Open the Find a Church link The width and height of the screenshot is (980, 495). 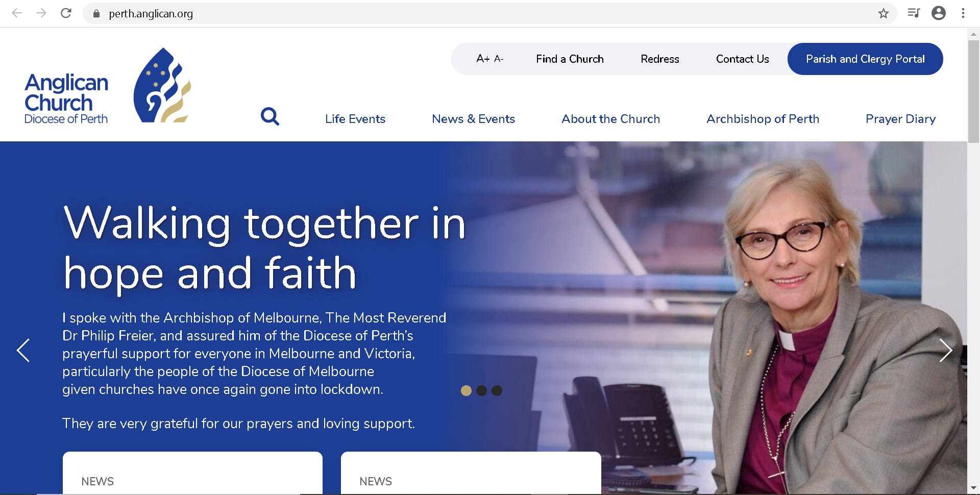(x=570, y=59)
